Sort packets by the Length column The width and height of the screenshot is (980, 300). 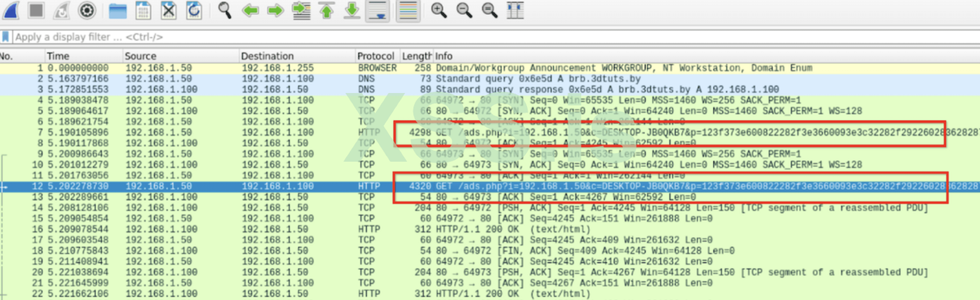pyautogui.click(x=416, y=56)
